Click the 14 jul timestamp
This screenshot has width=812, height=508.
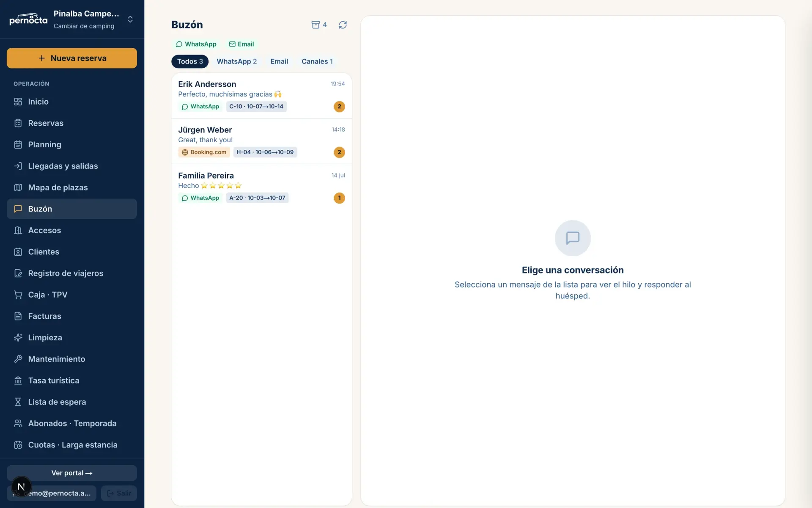tap(338, 175)
